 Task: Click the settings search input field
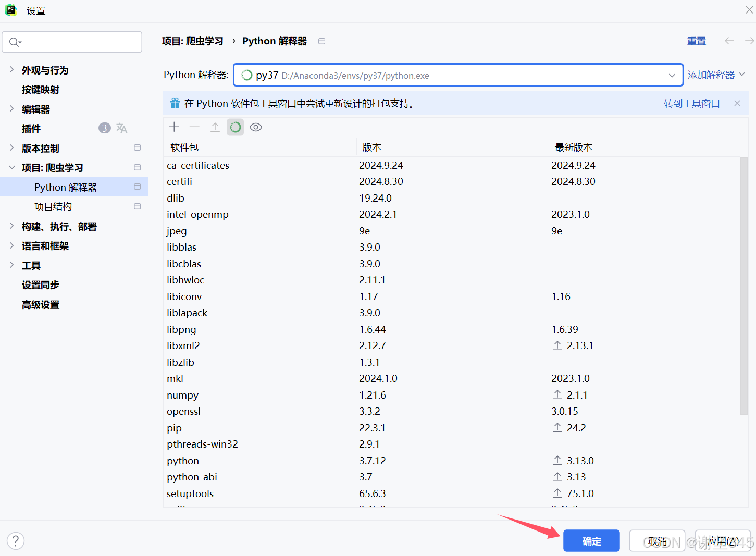click(72, 42)
